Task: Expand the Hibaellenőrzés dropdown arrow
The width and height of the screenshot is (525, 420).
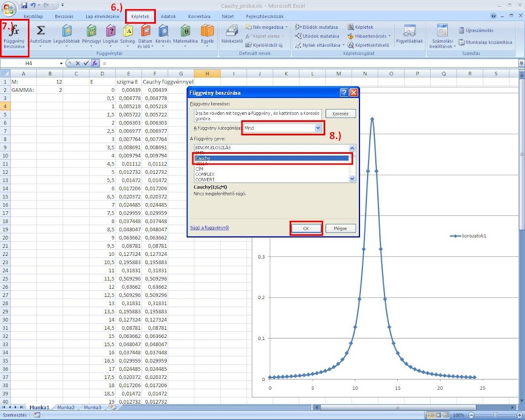Action: pos(390,36)
